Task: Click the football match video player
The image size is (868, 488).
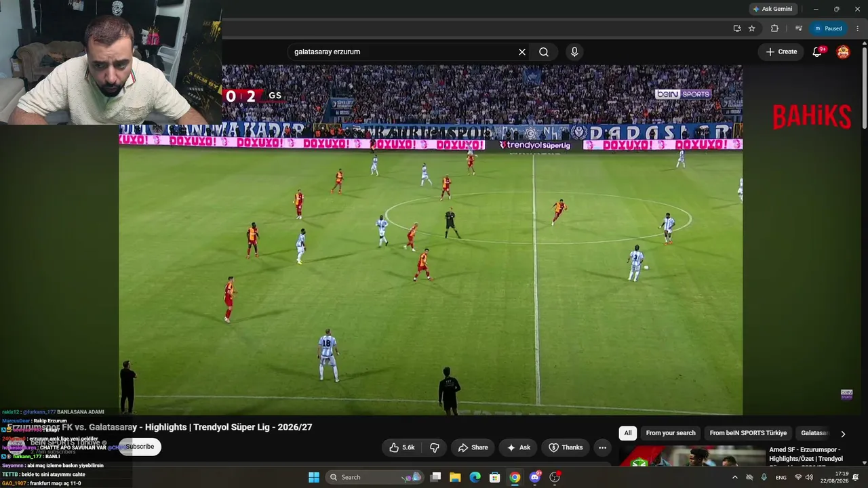Action: tap(431, 240)
